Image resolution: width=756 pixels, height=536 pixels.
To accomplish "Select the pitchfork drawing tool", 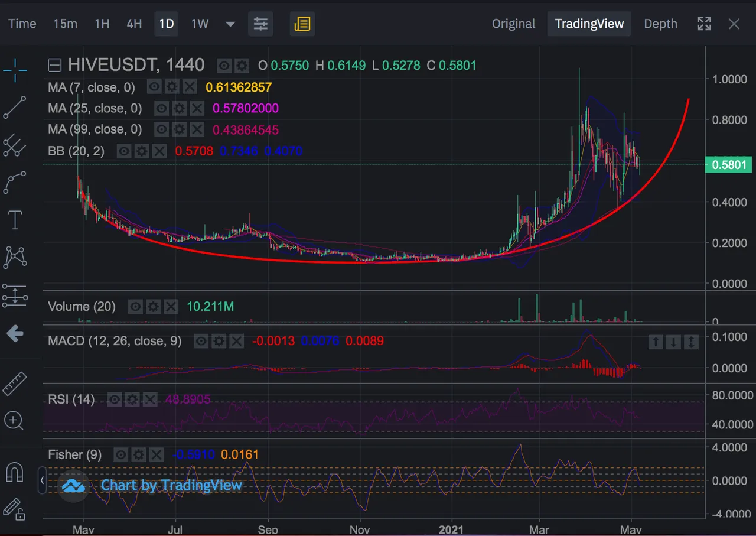I will pyautogui.click(x=15, y=145).
